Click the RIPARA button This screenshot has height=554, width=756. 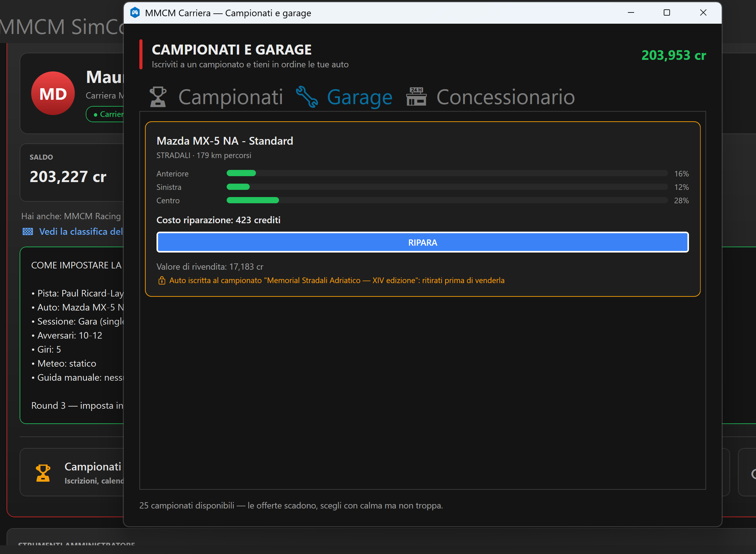[x=422, y=242]
